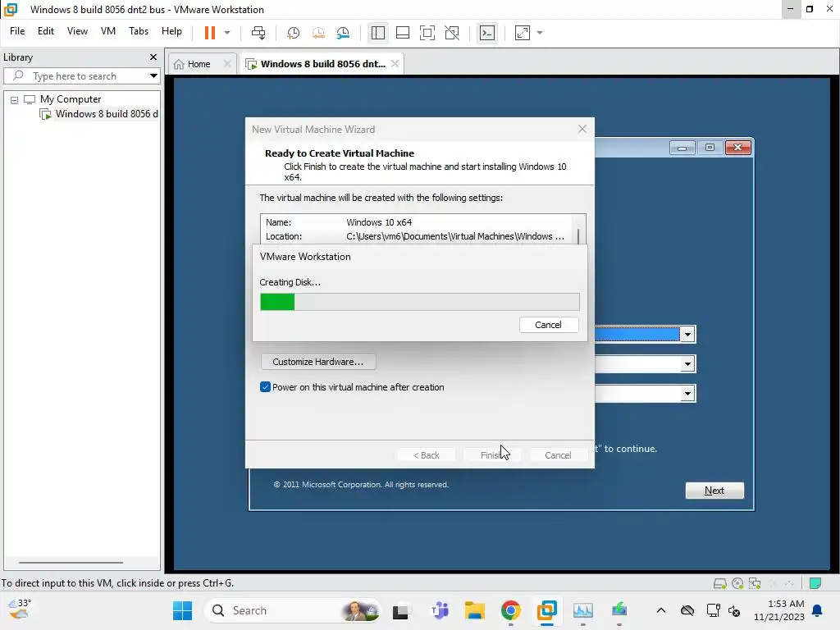Select My Computer in library

[x=71, y=99]
